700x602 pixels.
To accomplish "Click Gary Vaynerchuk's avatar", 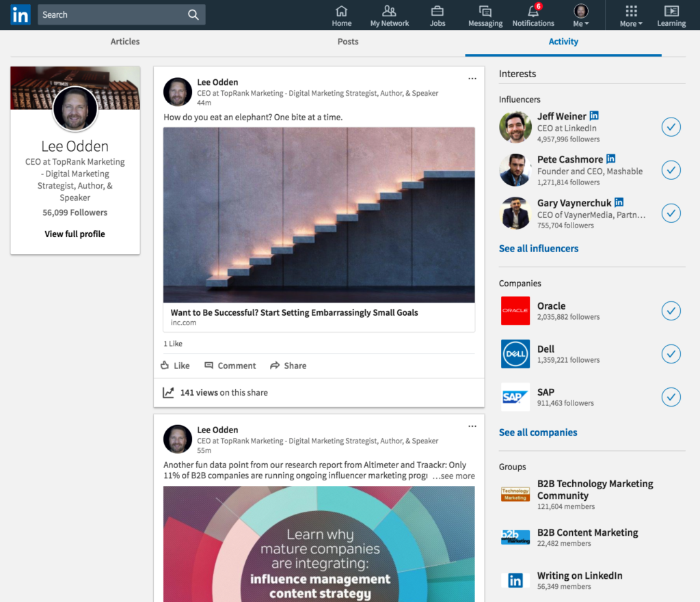I will click(x=515, y=213).
